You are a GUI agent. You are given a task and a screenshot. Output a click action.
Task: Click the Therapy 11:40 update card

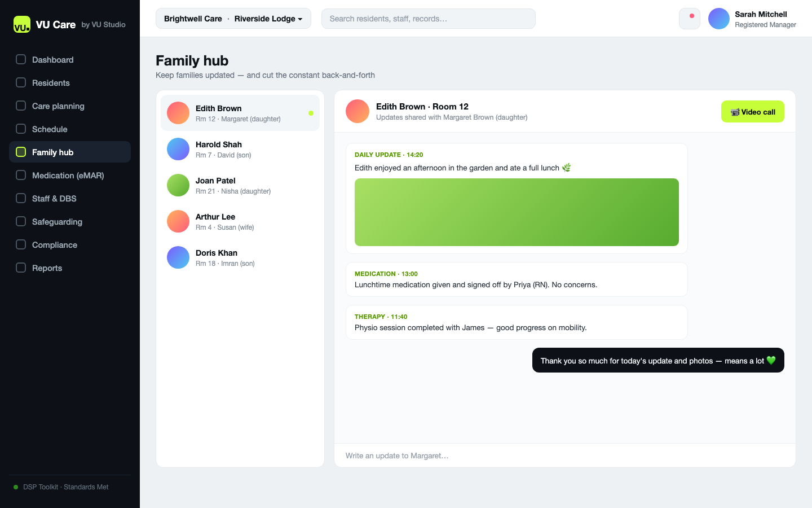click(517, 322)
